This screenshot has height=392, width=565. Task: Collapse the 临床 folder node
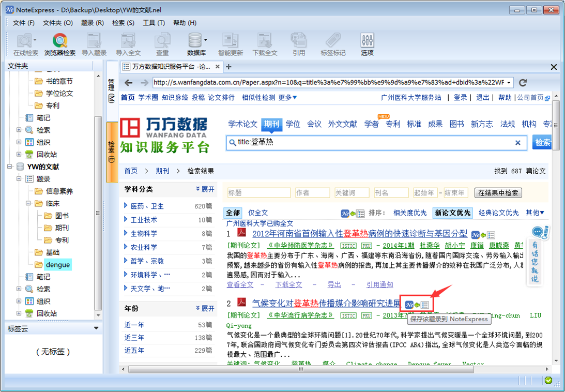coord(28,203)
